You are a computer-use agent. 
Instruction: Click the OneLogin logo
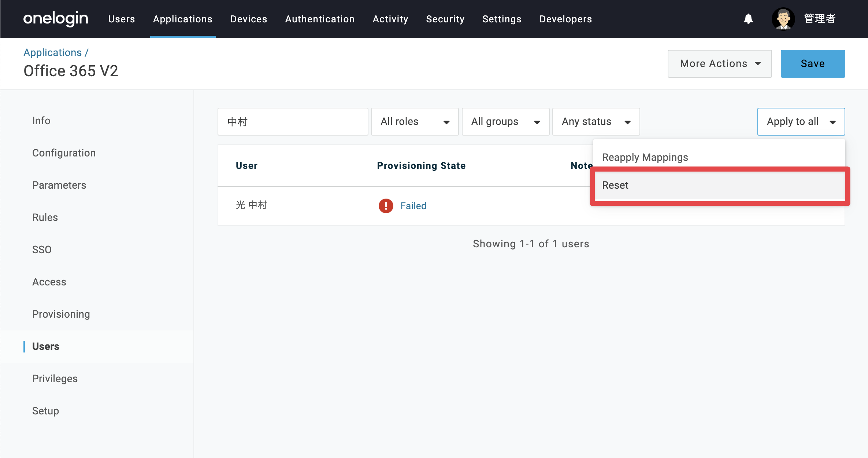pyautogui.click(x=56, y=19)
